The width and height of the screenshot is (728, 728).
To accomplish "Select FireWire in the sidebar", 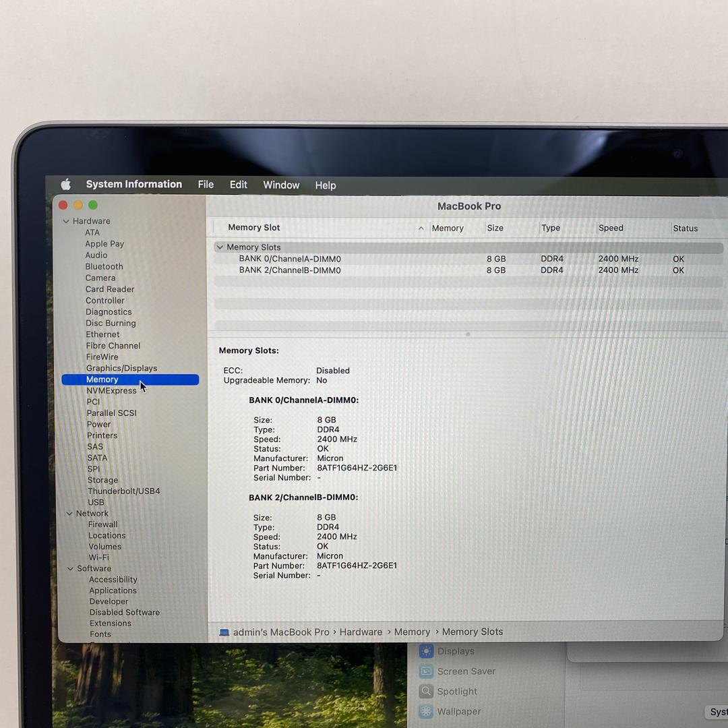I will tap(102, 357).
